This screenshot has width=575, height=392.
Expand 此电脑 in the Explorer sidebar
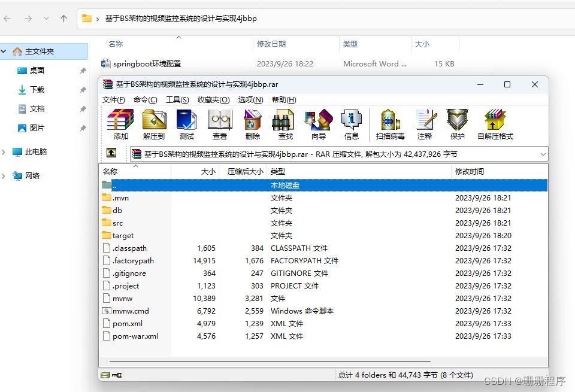click(5, 152)
